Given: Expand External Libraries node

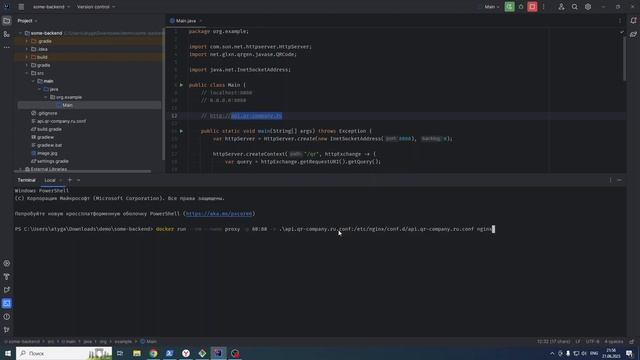Looking at the screenshot, I should click(20, 169).
